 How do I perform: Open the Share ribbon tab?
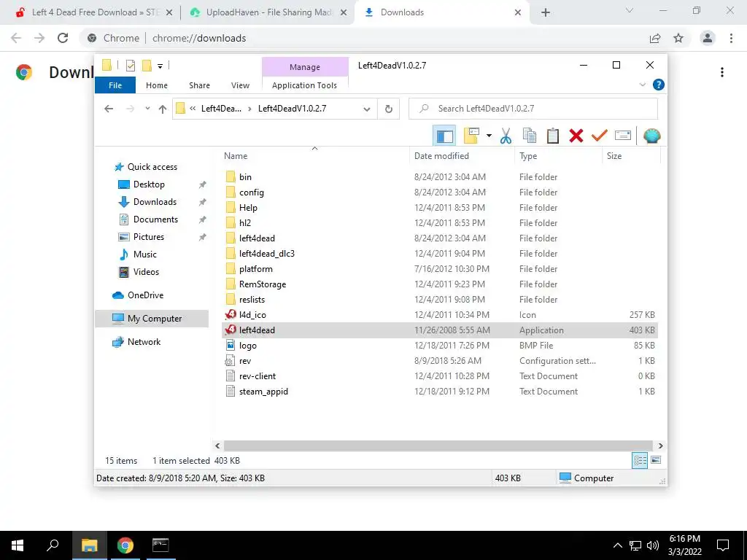tap(199, 85)
